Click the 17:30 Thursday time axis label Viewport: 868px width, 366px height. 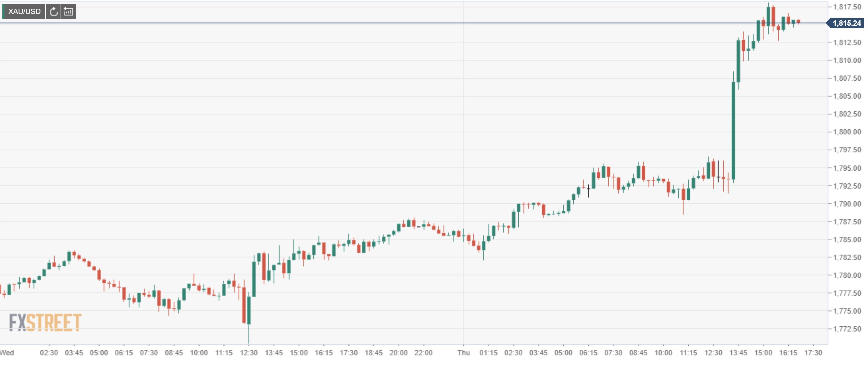pyautogui.click(x=813, y=353)
